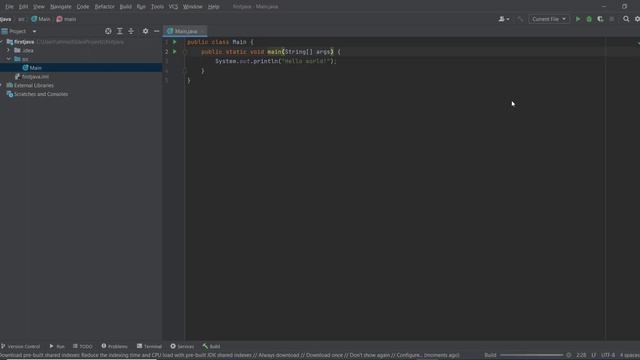Open IDE settings gear in top-right toolbar
Image resolution: width=640 pixels, height=360 pixels.
[637, 19]
